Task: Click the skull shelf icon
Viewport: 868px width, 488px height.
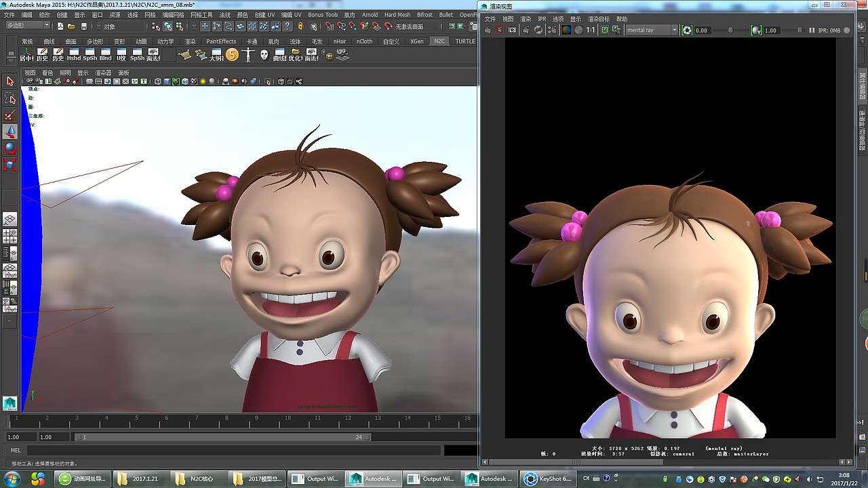Action: pyautogui.click(x=264, y=55)
